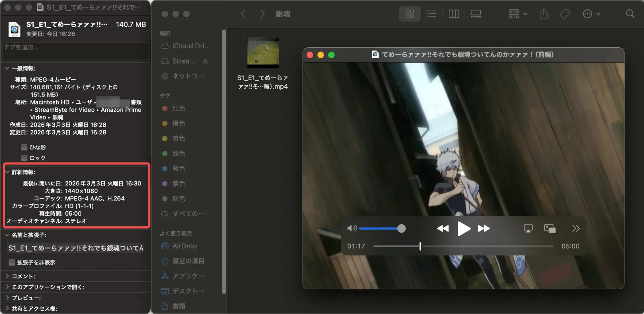Open the share and playback speed chevrons
644x314 pixels.
pos(576,229)
